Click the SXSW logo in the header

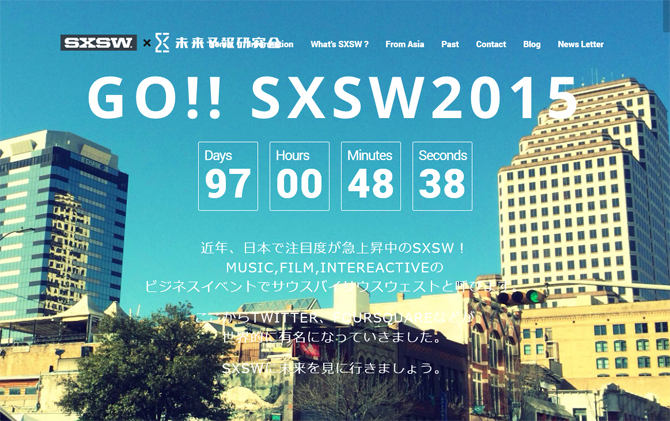(x=99, y=43)
